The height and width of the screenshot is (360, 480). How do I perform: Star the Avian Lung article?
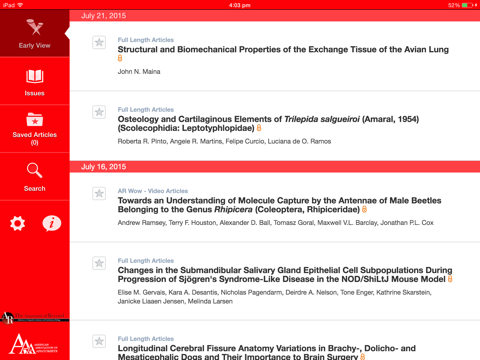(x=99, y=42)
